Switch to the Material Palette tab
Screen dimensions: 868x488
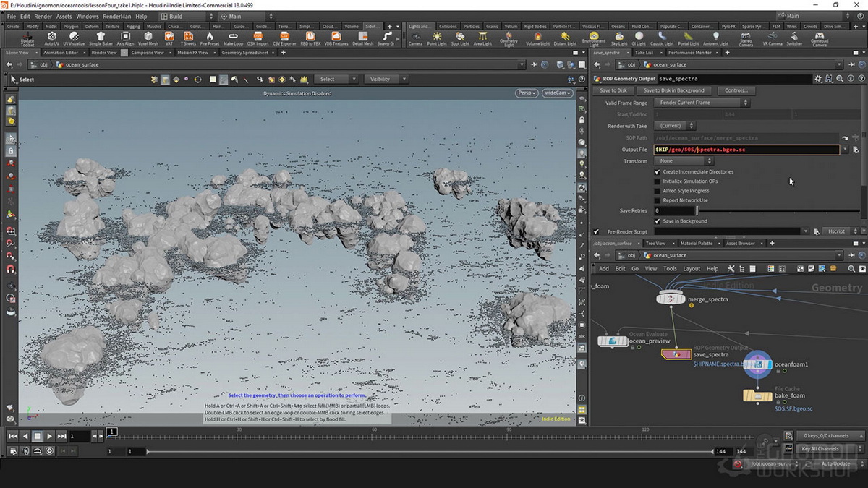tap(697, 244)
